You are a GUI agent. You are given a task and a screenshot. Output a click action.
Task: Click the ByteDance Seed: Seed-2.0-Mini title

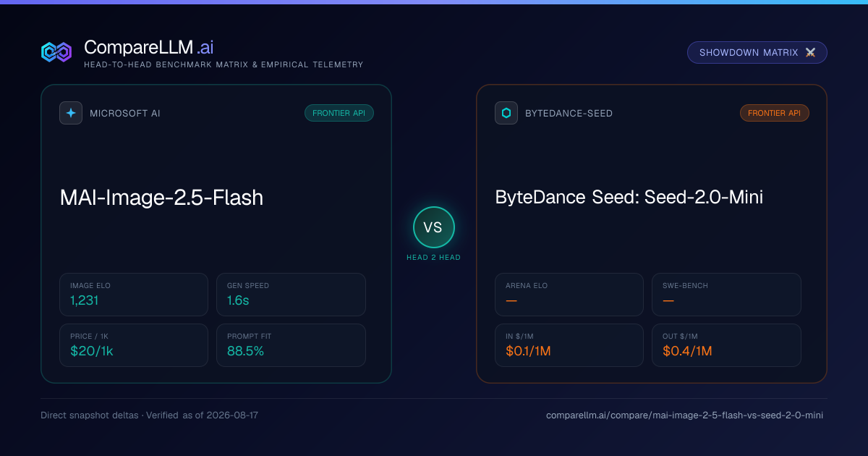click(x=629, y=198)
